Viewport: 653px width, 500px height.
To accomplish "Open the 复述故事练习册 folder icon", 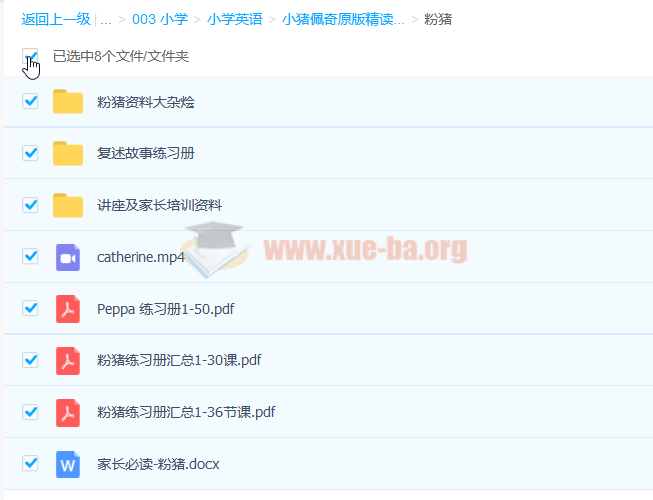I will click(68, 153).
